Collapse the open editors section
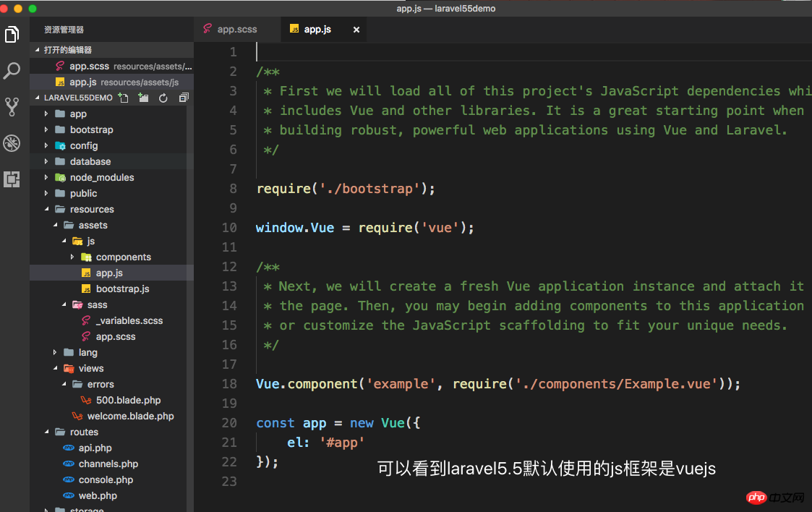 37,50
